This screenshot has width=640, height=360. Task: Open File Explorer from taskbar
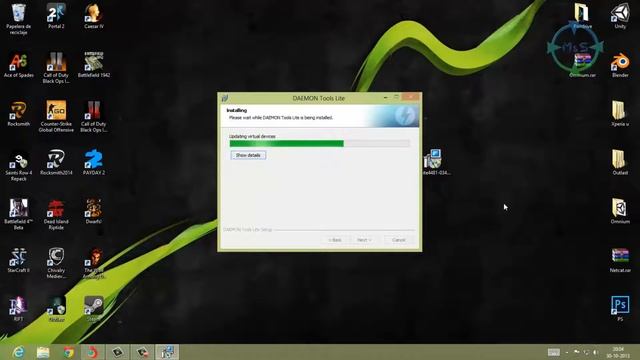[43, 352]
